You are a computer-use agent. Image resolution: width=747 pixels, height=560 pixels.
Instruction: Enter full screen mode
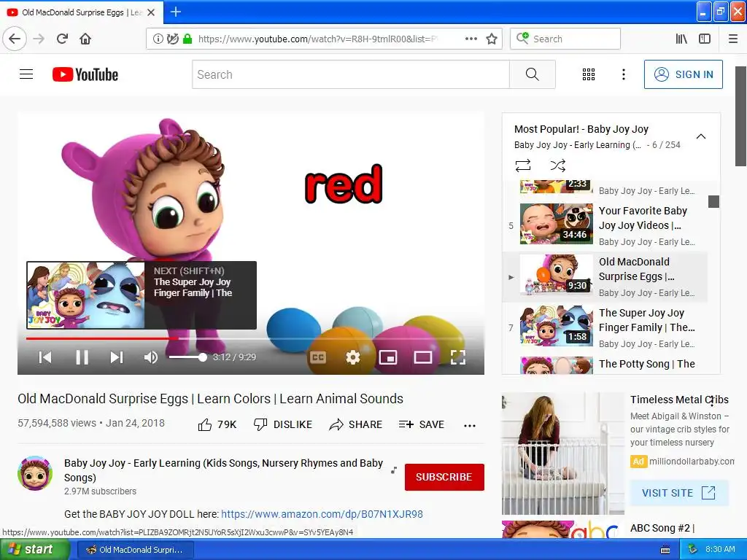(x=457, y=357)
